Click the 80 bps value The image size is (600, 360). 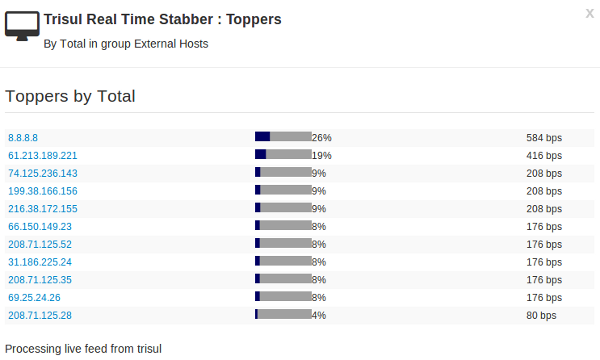pos(541,315)
